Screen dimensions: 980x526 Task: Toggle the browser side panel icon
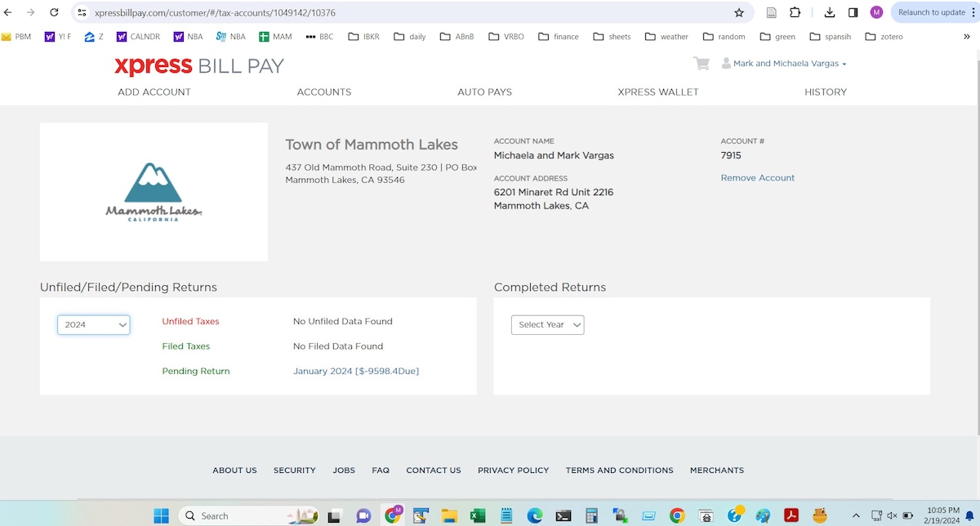click(853, 12)
